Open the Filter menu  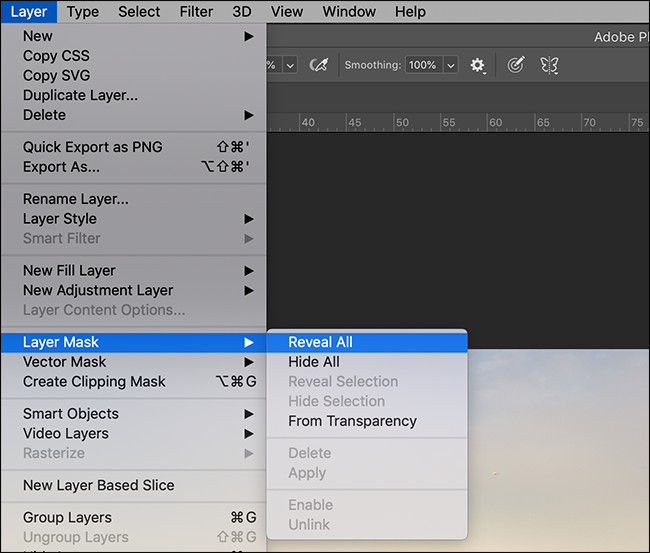196,12
